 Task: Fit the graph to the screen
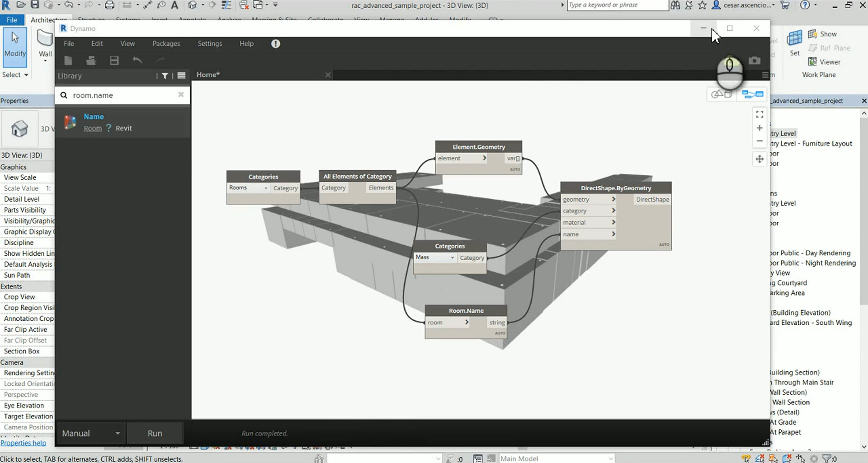pos(759,114)
